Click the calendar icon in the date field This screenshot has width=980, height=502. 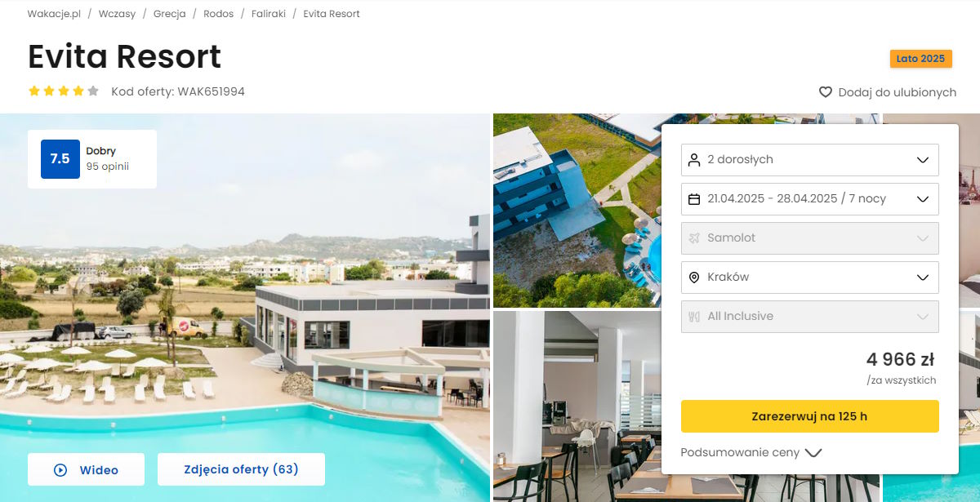tap(694, 198)
